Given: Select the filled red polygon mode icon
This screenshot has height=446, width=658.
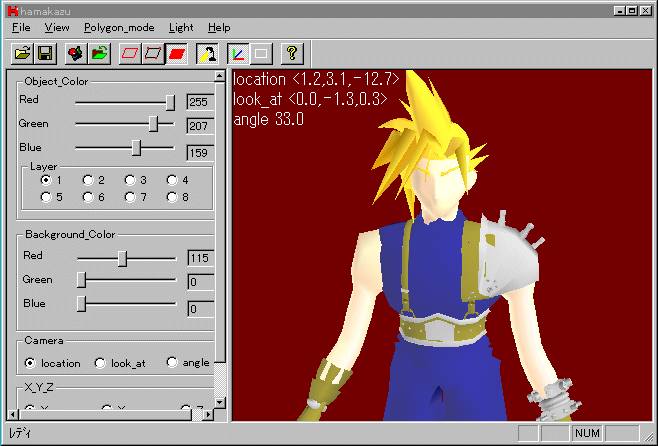Looking at the screenshot, I should [176, 53].
